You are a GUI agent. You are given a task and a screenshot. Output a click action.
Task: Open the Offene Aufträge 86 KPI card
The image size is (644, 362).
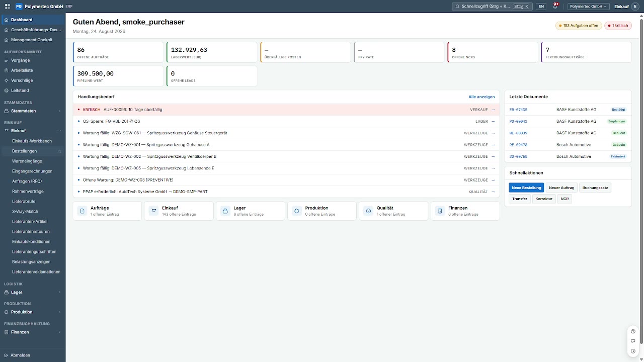[x=119, y=52]
